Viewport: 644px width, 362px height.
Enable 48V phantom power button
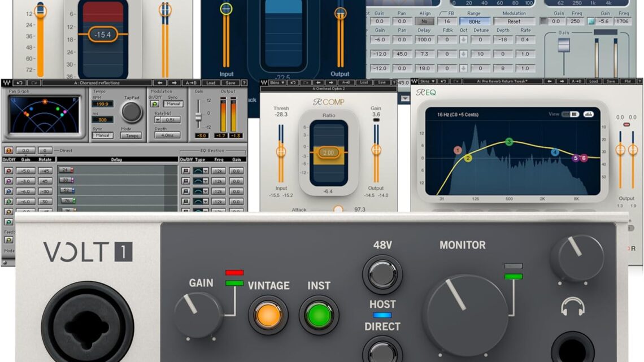382,273
